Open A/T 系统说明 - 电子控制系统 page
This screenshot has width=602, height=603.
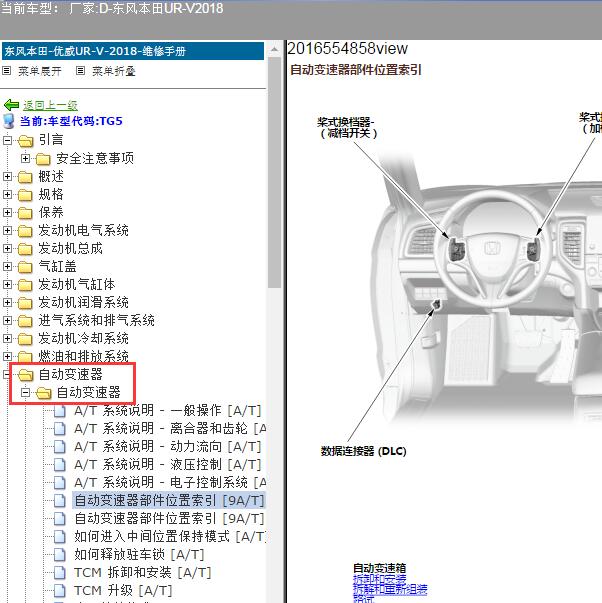(x=170, y=482)
